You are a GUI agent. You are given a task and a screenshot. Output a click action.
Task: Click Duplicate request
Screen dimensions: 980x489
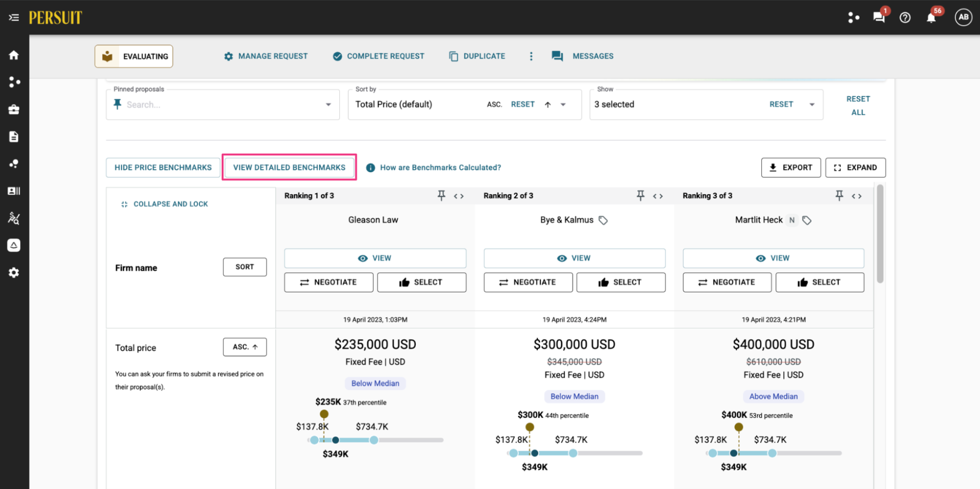coord(477,56)
